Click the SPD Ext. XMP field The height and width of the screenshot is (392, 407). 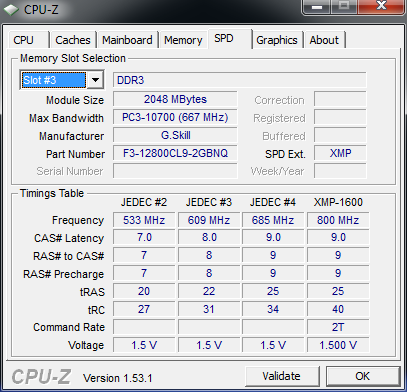point(340,153)
